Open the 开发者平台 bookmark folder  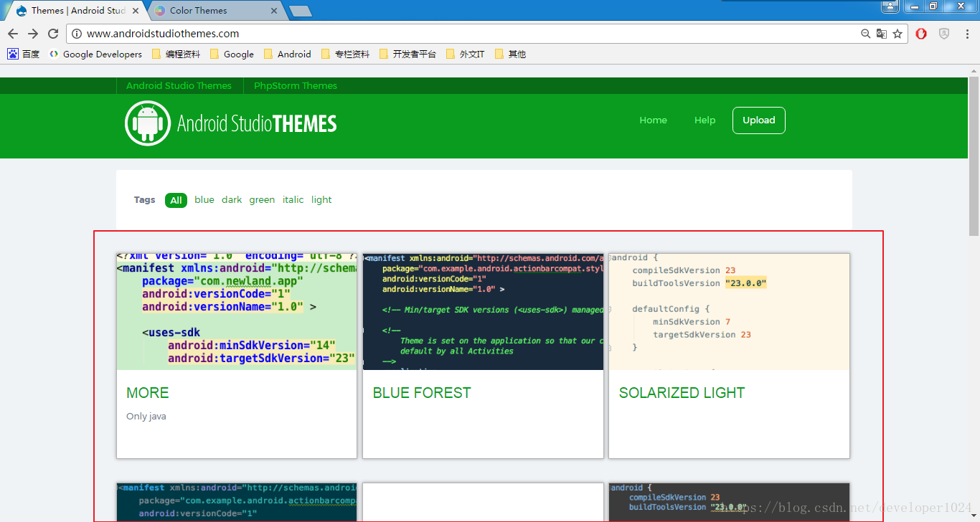pos(407,54)
